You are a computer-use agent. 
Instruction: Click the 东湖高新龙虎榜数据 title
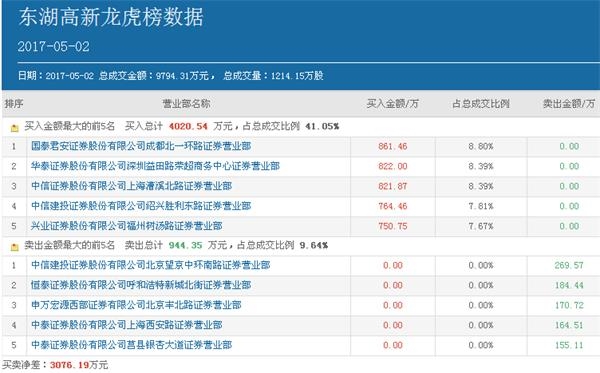tap(111, 17)
